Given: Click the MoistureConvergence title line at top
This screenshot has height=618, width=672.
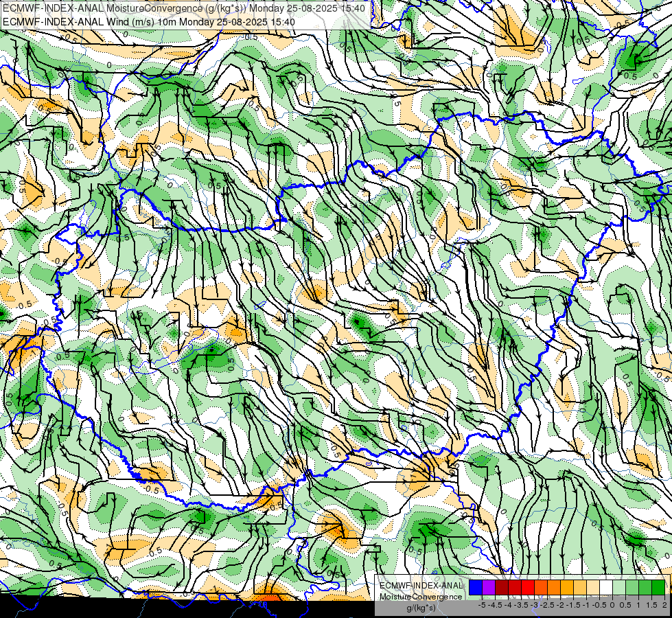Looking at the screenshot, I should [x=184, y=8].
